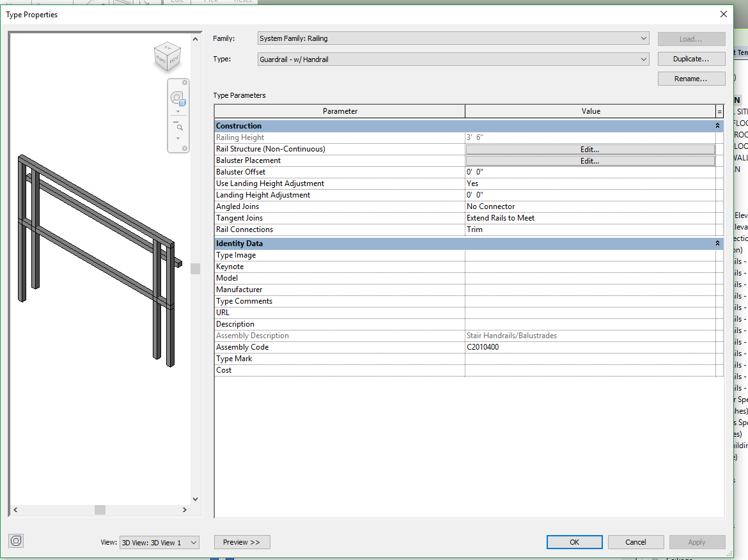Click the steering wheels button below the preview
The image size is (748, 560).
(x=16, y=541)
